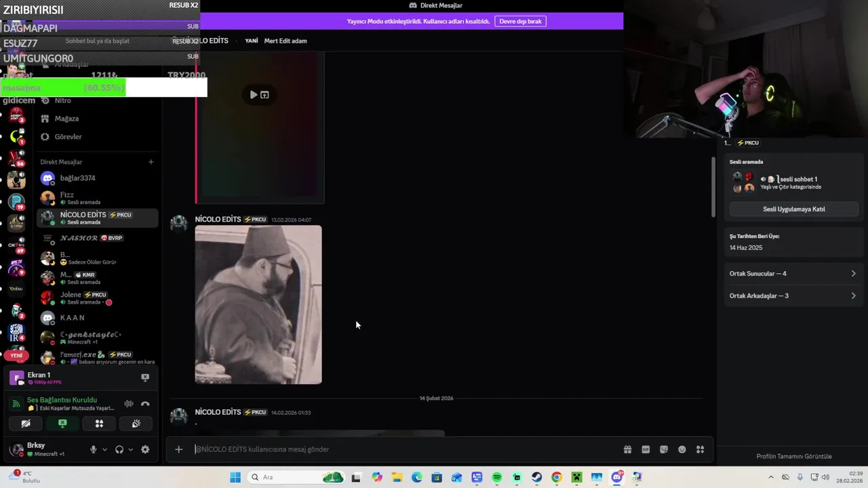
Task: Add attachment with plus button
Action: click(178, 449)
